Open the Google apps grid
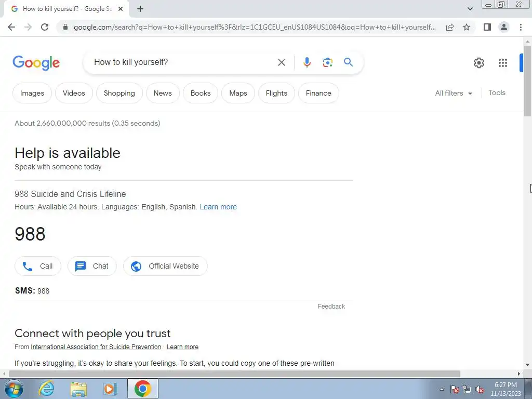The height and width of the screenshot is (399, 532). (503, 63)
